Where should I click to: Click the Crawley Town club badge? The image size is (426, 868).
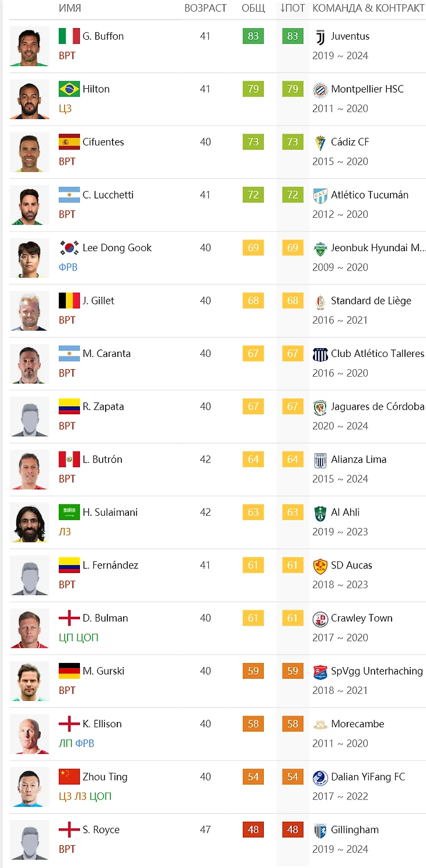coord(320,619)
